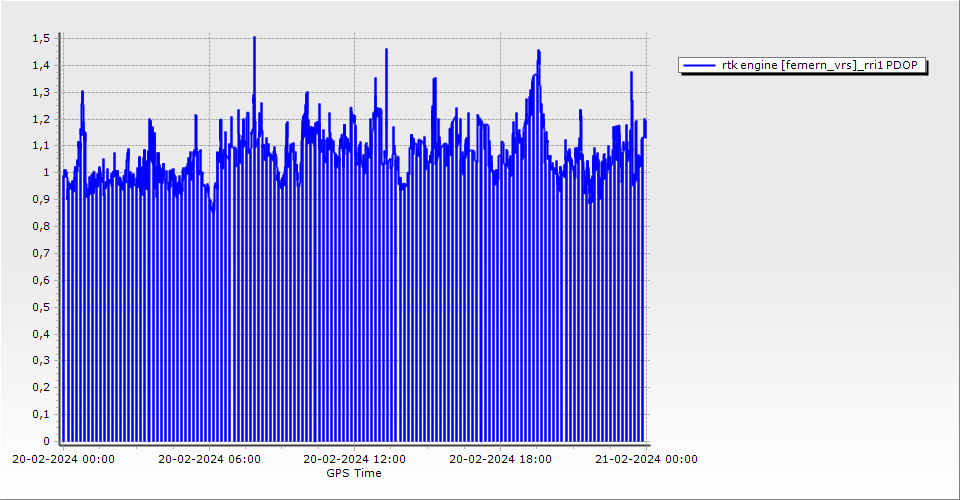Click the tallest PDOP spike reaching 1,5

(254, 40)
